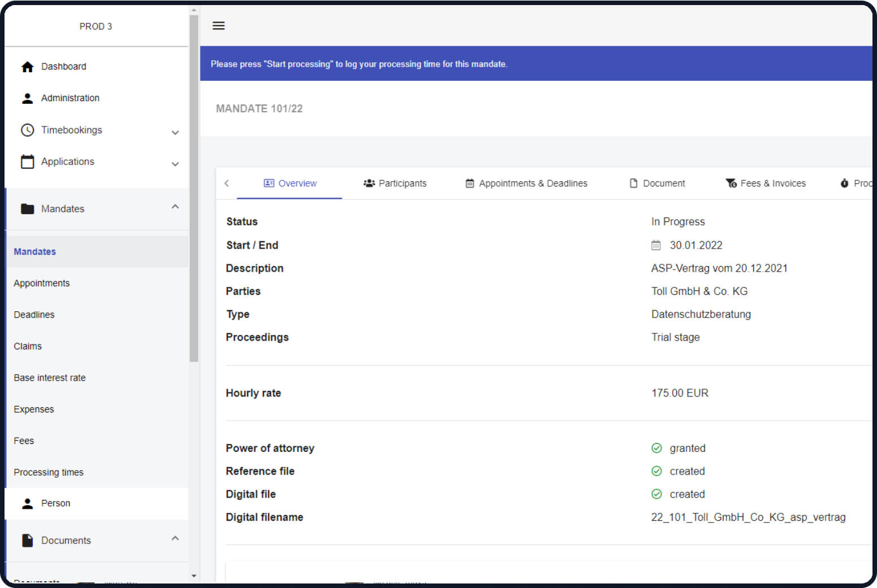The width and height of the screenshot is (877, 588).
Task: Go to Base interest rate page
Action: (x=50, y=378)
